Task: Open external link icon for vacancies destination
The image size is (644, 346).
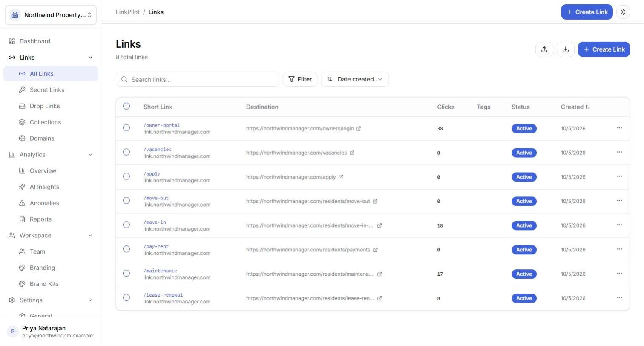Action: point(352,153)
